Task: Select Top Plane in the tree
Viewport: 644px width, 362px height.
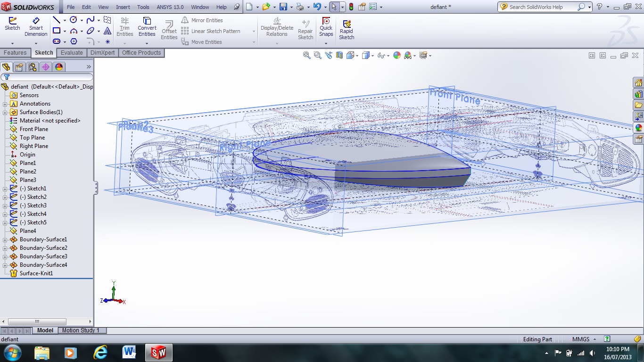Action: tap(32, 138)
